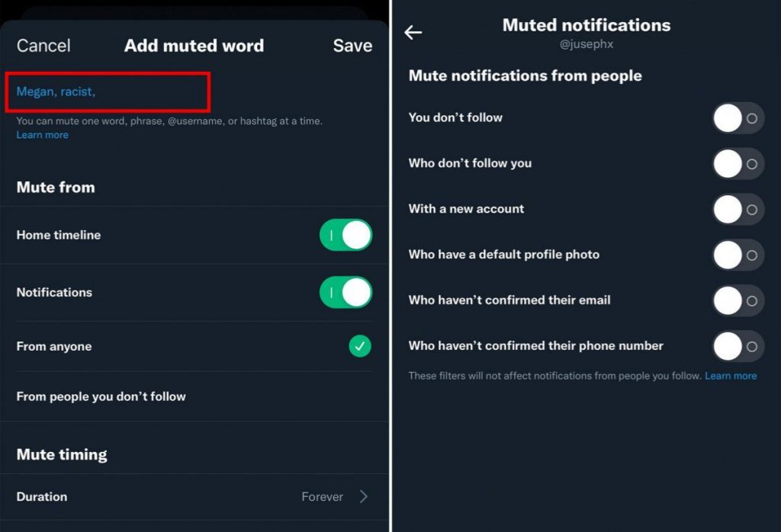The image size is (781, 532).
Task: Enable muting notifications from people you don't follow
Action: tap(738, 117)
